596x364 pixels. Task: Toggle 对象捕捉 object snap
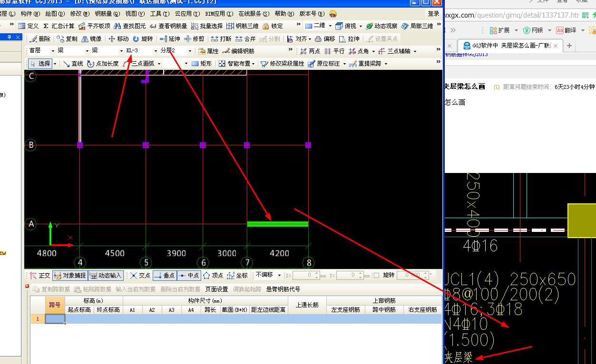(70, 275)
